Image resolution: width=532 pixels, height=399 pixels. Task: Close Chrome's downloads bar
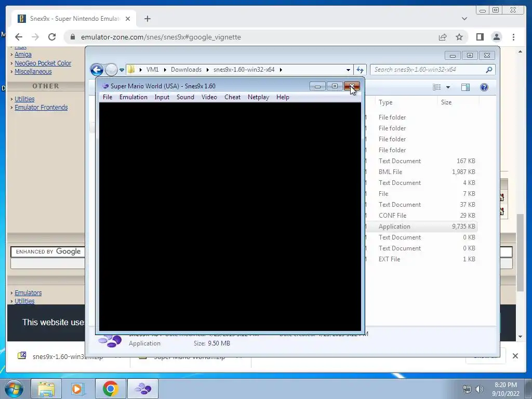[x=515, y=356]
